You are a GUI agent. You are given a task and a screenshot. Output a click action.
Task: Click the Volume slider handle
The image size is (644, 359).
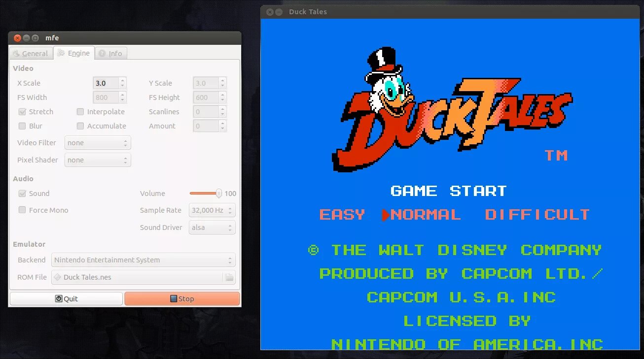219,194
